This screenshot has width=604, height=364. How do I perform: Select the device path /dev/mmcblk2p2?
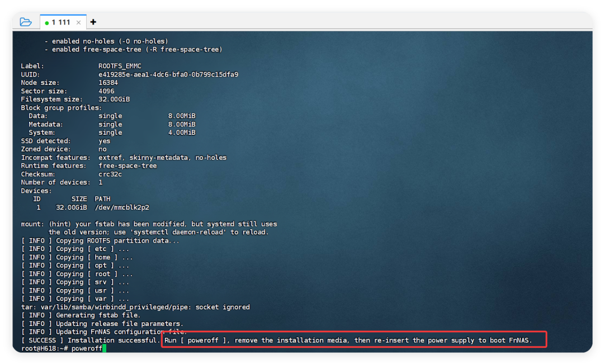122,207
